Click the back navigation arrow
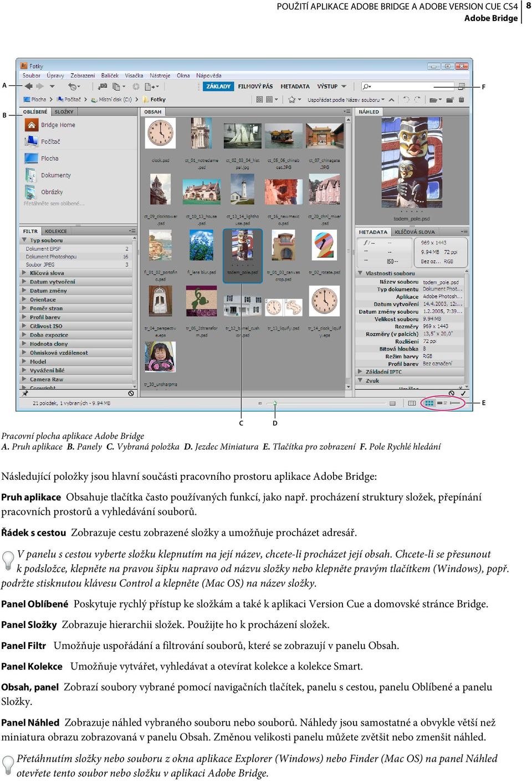This screenshot has height=781, width=532. coord(29,87)
